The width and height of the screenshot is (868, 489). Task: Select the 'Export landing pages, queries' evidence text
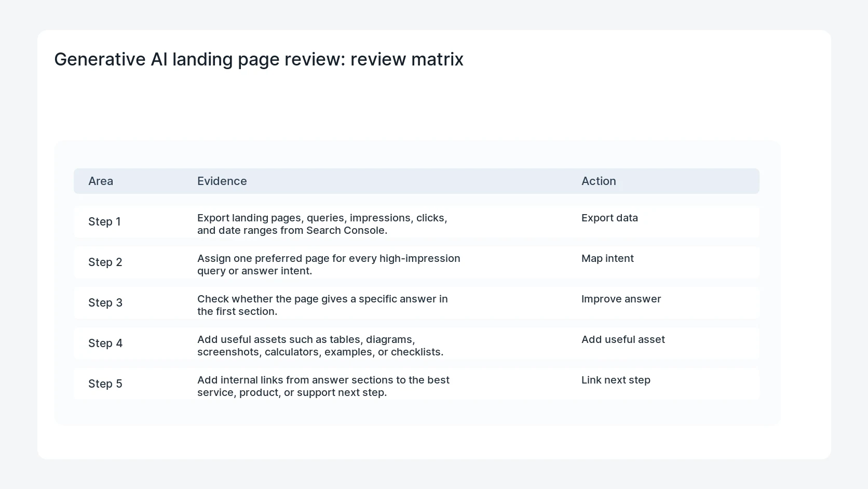coord(322,224)
